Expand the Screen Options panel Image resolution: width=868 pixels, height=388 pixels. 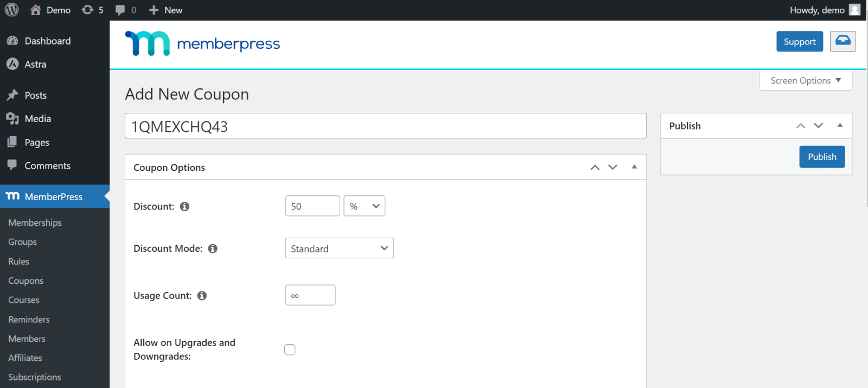click(x=805, y=80)
